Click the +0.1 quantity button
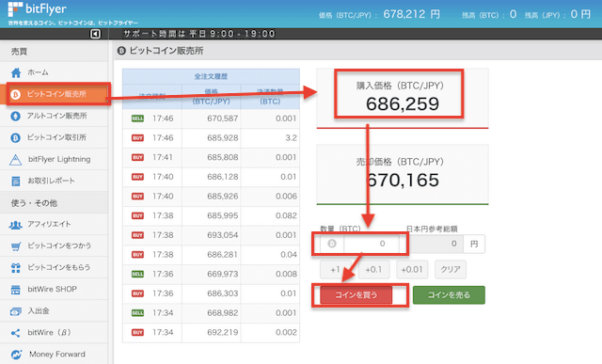The image size is (602, 364). pos(373,270)
